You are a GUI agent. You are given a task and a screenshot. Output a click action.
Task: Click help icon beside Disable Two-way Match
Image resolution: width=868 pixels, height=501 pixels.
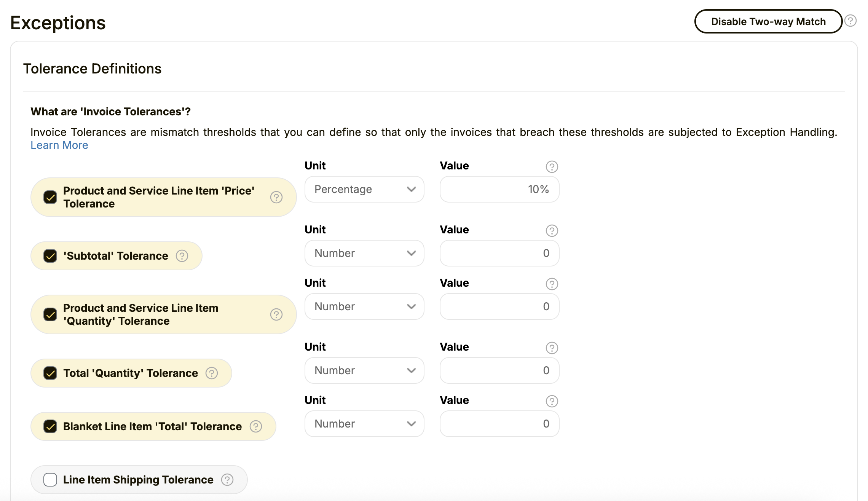850,21
